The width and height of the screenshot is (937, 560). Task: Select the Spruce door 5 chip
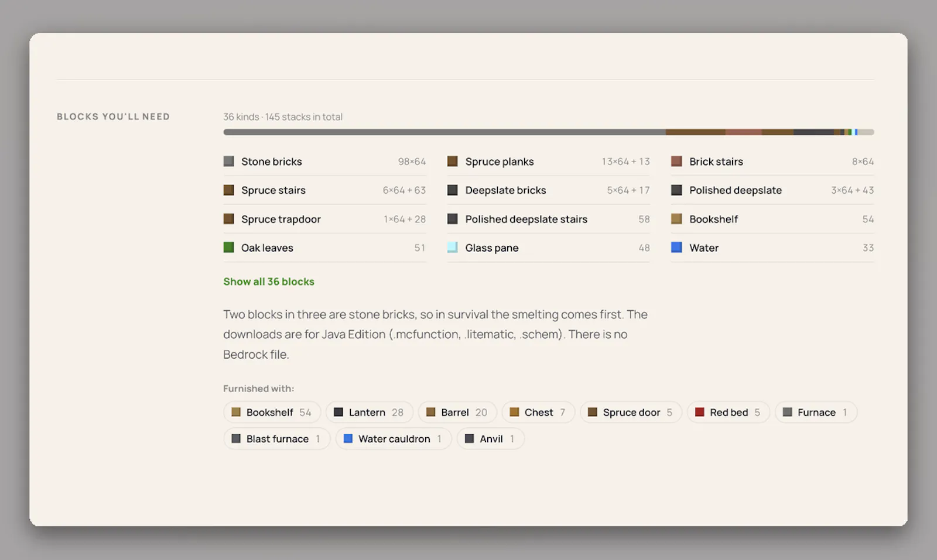point(631,413)
